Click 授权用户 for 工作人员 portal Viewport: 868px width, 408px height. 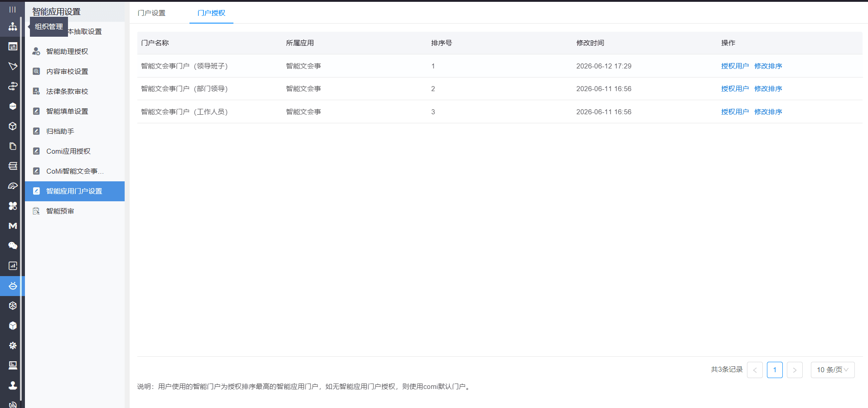coord(735,112)
